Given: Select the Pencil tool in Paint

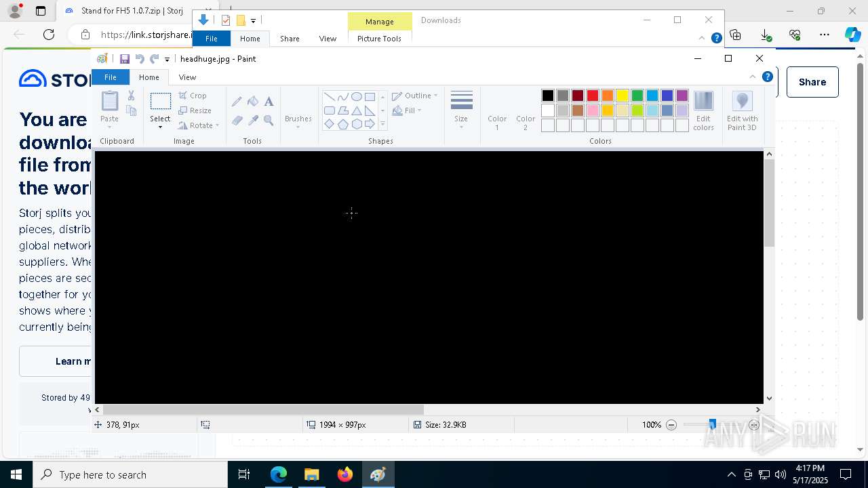Looking at the screenshot, I should pos(237,102).
